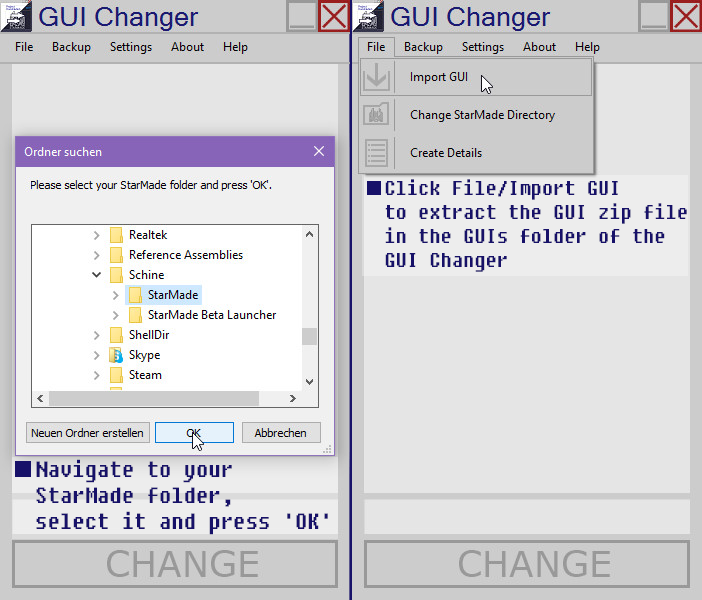Click the StarMade Beta Launcher folder icon
This screenshot has height=600, width=702.
pyautogui.click(x=135, y=315)
